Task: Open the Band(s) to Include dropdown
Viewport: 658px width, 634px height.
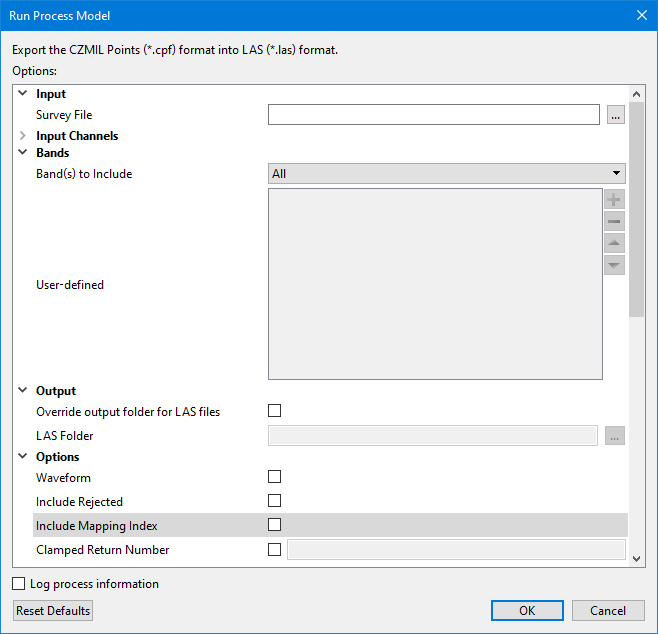Action: point(446,174)
